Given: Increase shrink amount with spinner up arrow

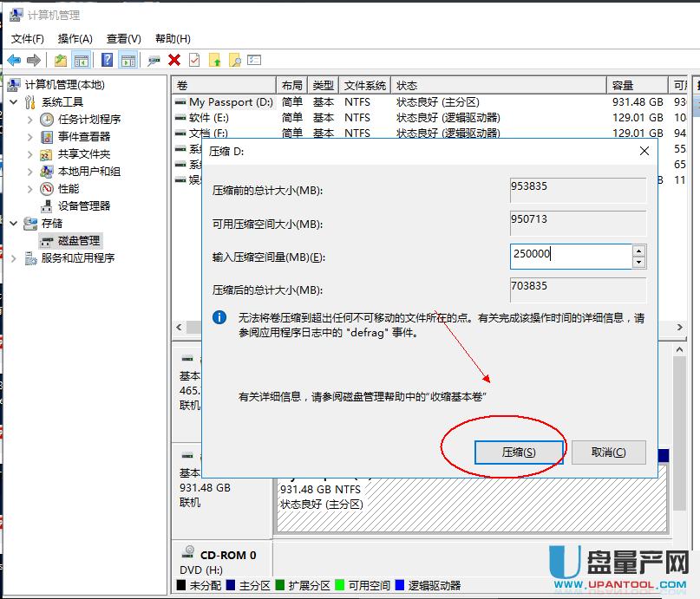Looking at the screenshot, I should [x=639, y=251].
